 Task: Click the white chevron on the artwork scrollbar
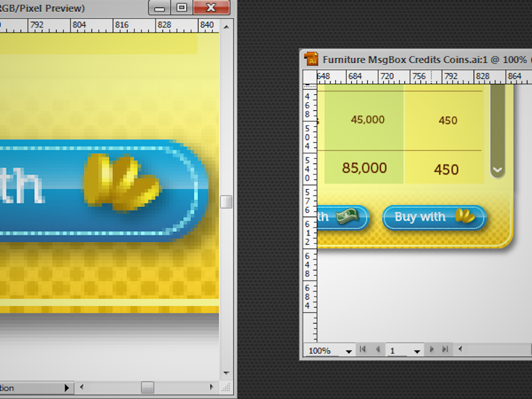[x=497, y=170]
